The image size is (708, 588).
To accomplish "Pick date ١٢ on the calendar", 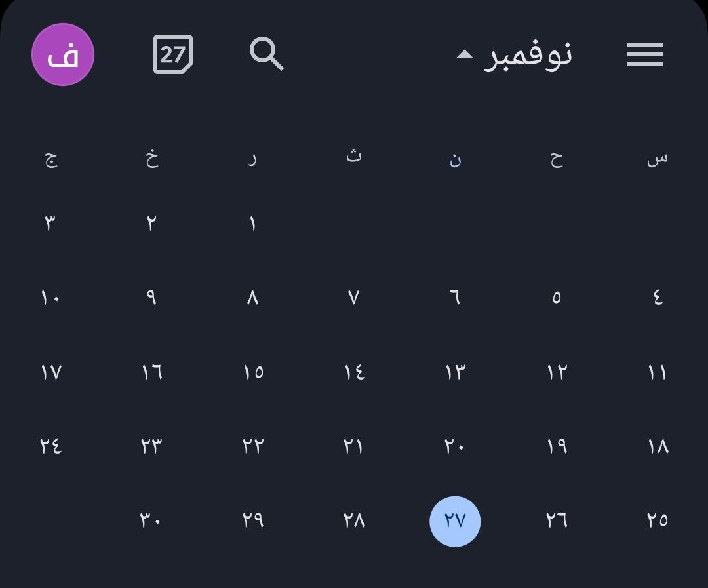I will tap(557, 372).
